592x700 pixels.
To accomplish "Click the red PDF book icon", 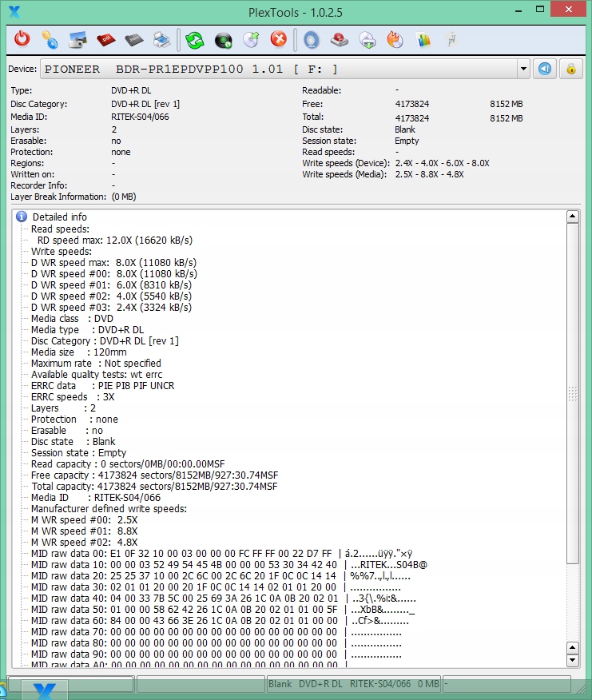I will pos(105,39).
